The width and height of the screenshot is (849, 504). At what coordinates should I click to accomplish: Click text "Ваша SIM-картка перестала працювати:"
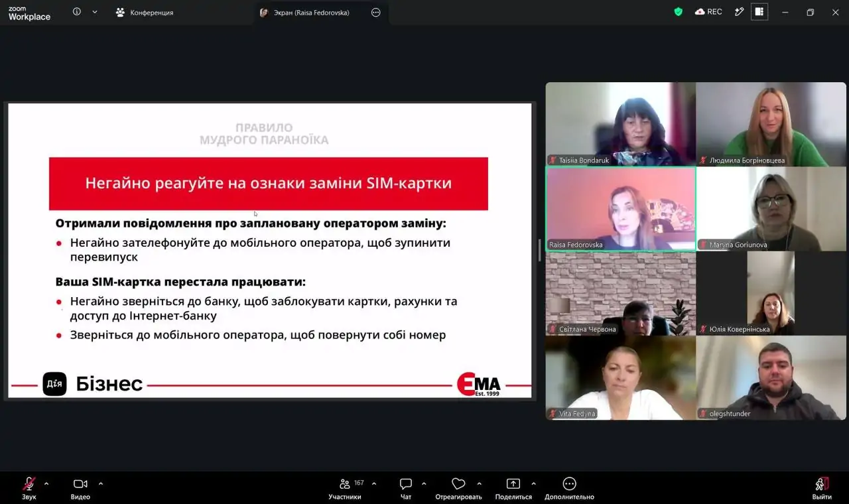click(180, 282)
